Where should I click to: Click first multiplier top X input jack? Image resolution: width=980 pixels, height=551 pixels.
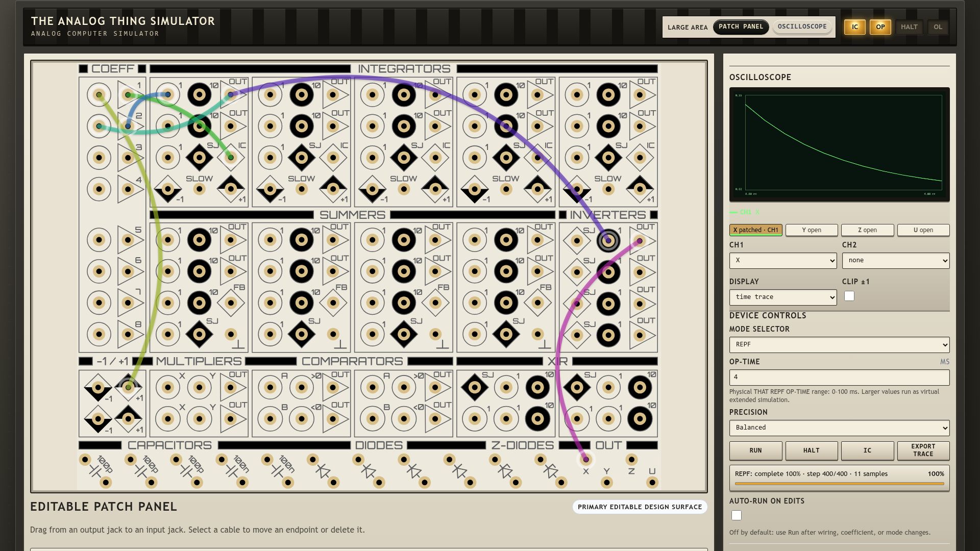pyautogui.click(x=168, y=387)
